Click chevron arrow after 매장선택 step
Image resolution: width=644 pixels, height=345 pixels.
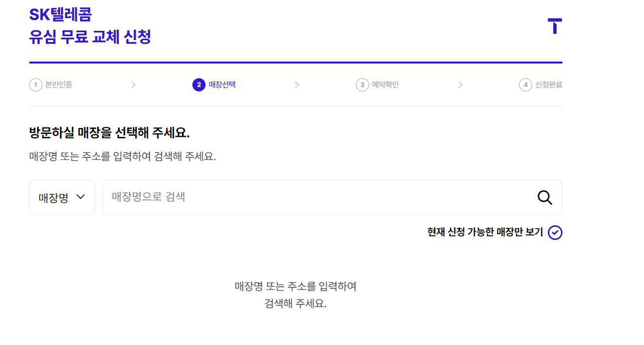click(x=297, y=85)
